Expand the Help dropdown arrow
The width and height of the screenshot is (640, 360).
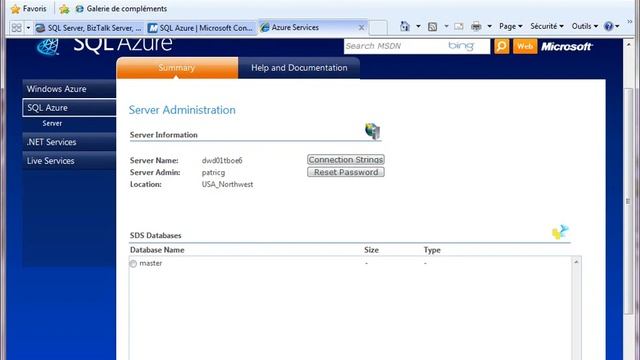point(617,27)
